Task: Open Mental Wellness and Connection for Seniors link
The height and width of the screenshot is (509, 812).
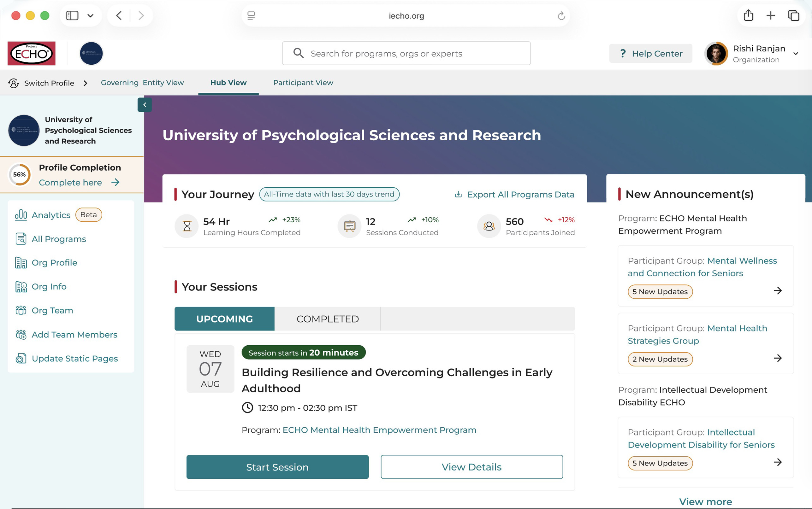Action: (702, 267)
